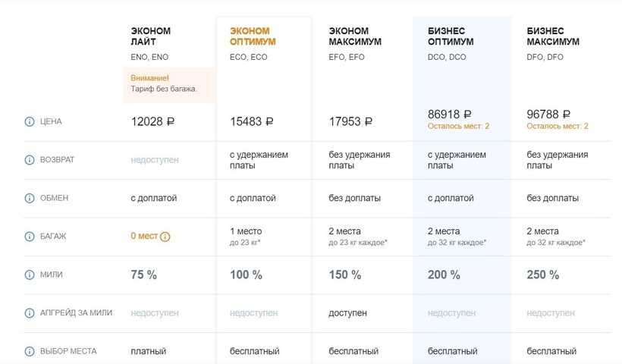622x364 pixels.
Task: Click the info icon beside БАГАЖ row label
Action: pos(30,237)
